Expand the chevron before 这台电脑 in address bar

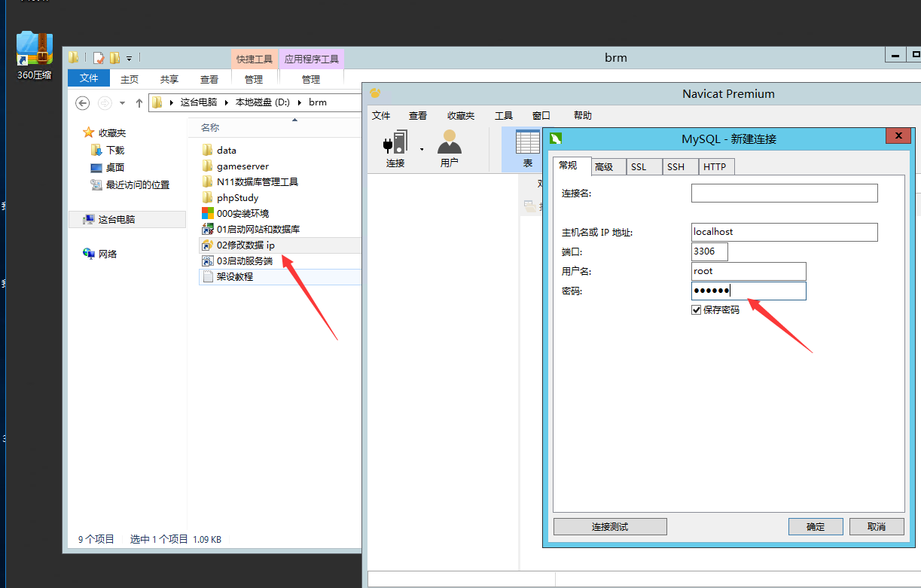(x=172, y=102)
